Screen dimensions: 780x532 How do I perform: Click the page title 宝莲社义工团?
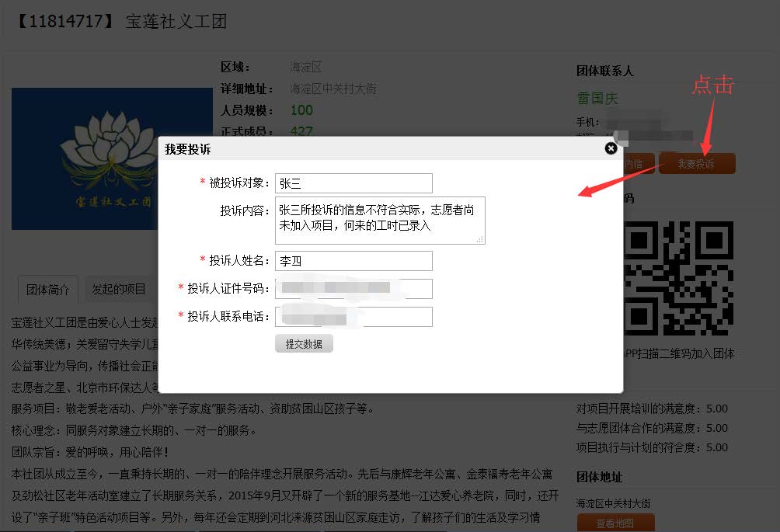coord(176,22)
